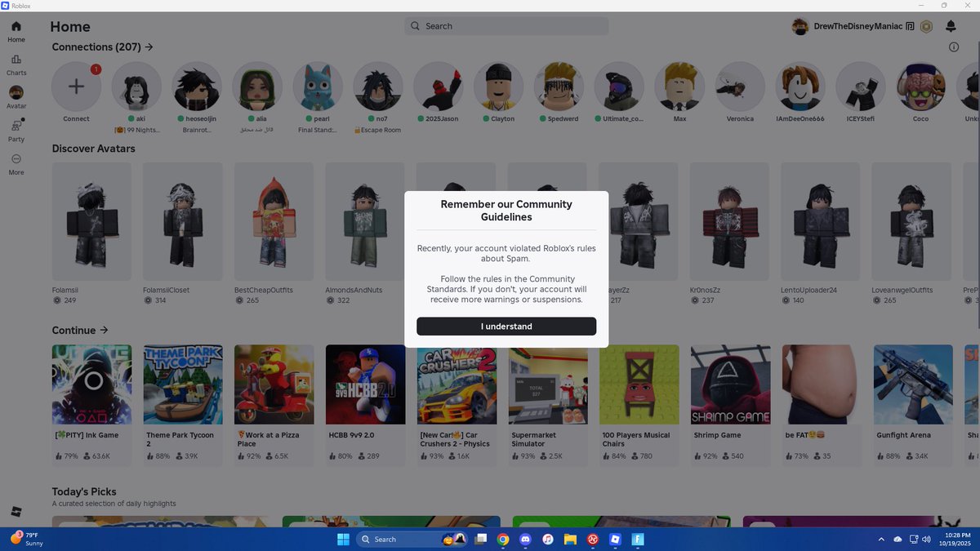This screenshot has height=551, width=980.
Task: Open friend aki's avatar
Action: click(136, 87)
